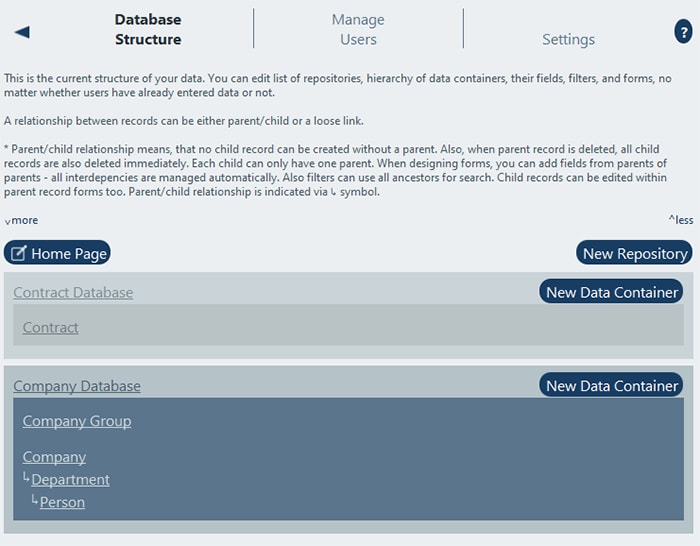The width and height of the screenshot is (700, 546).
Task: Select the Company container
Action: point(54,457)
